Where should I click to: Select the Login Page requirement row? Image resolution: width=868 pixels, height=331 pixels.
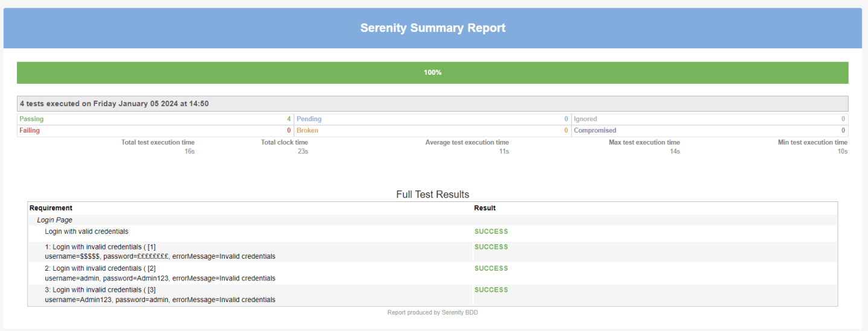point(433,220)
